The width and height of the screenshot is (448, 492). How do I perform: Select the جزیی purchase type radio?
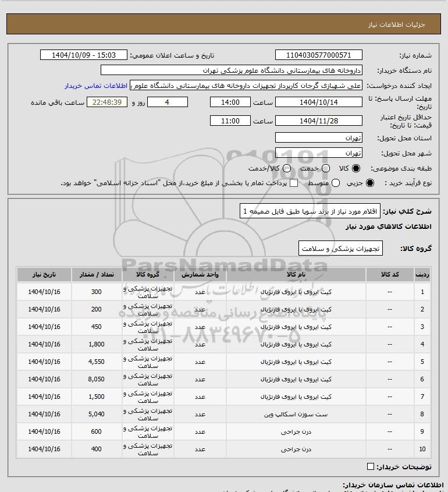click(x=370, y=183)
